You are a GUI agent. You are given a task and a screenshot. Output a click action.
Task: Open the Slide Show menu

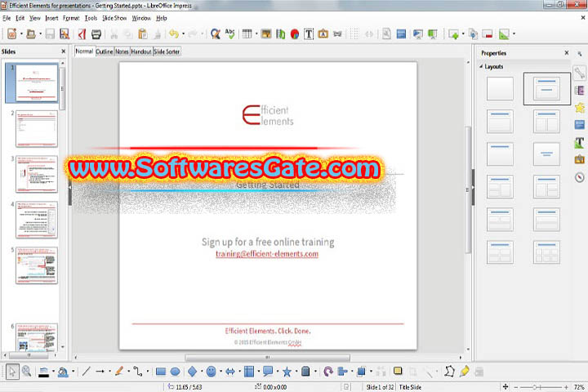click(114, 18)
